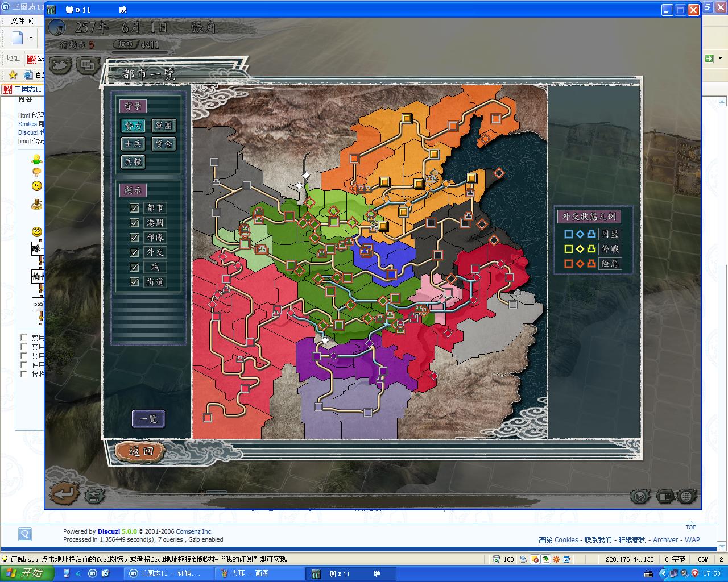
Task: Click the small list icon beside return arrow
Action: point(94,496)
